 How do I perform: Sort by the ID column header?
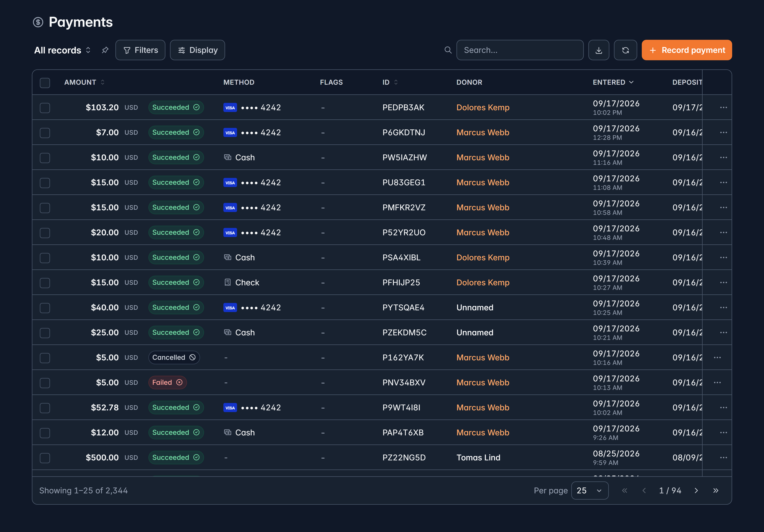[390, 82]
